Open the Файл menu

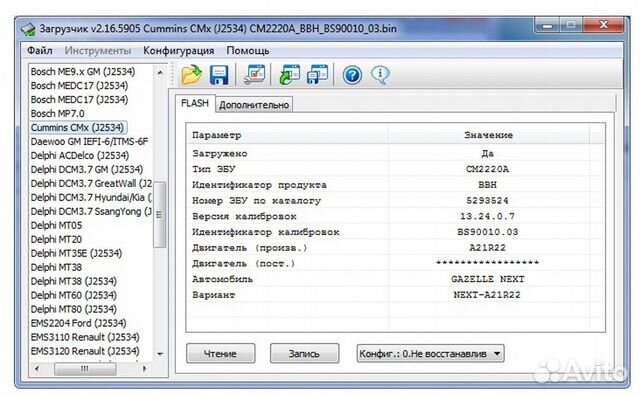tap(40, 51)
